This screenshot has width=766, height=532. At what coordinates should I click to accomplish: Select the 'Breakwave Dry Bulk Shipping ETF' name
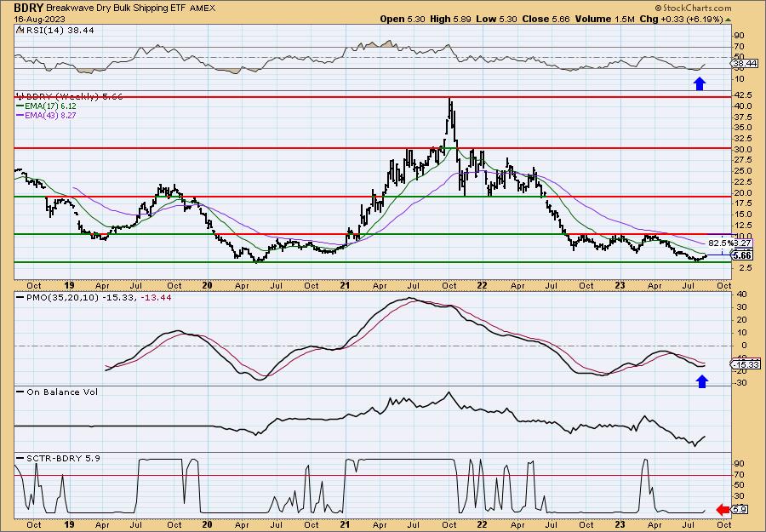117,9
